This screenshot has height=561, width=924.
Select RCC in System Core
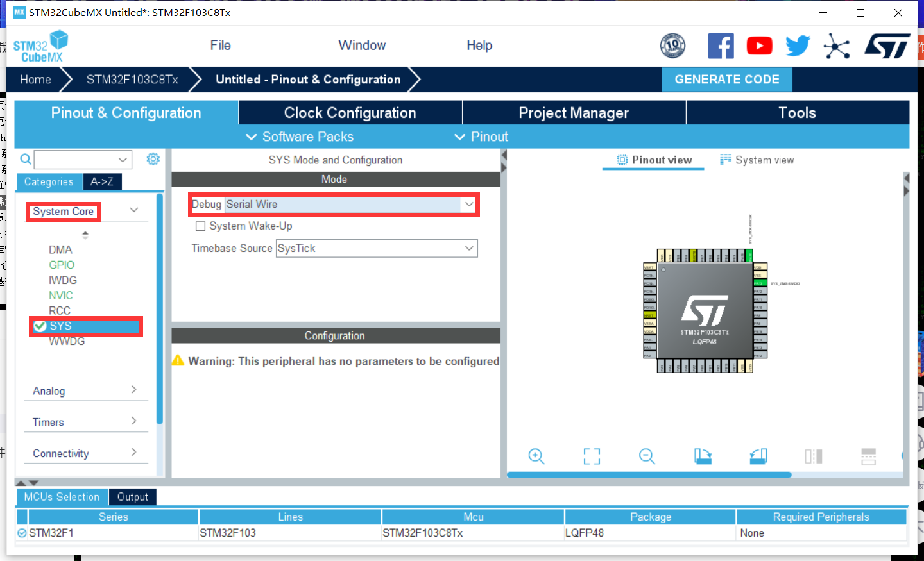point(60,311)
